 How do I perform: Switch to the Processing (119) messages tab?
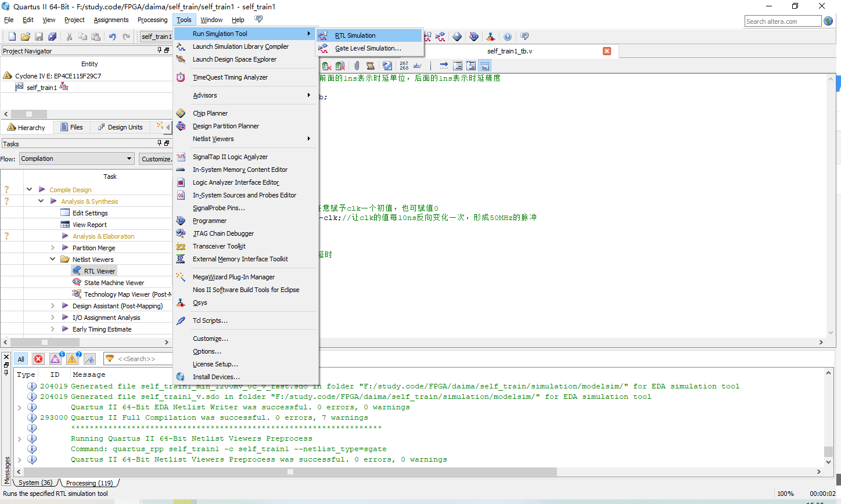[89, 483]
